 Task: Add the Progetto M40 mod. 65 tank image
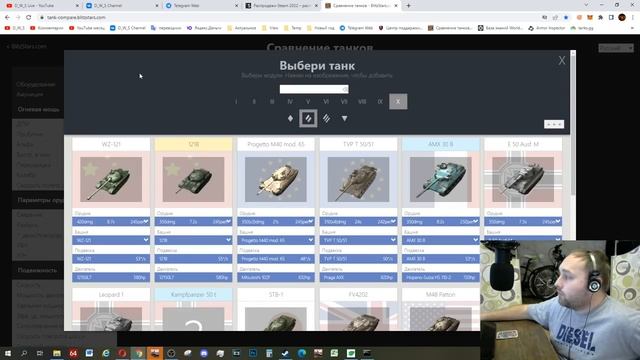pyautogui.click(x=276, y=180)
